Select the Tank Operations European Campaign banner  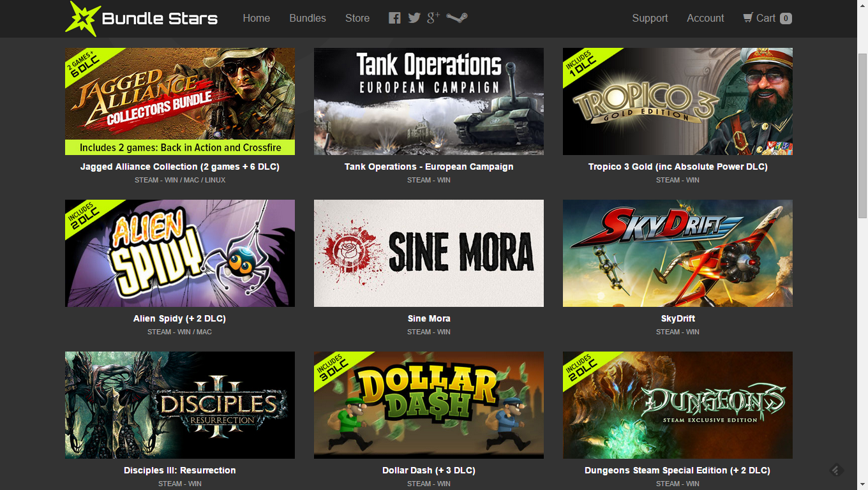[429, 101]
